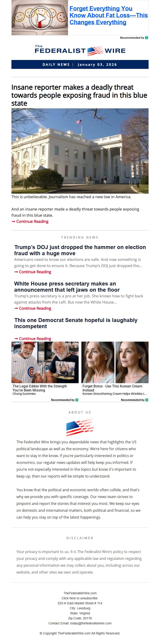Open the insane reporter headline article
The height and width of the screenshot is (644, 160).
point(79,95)
